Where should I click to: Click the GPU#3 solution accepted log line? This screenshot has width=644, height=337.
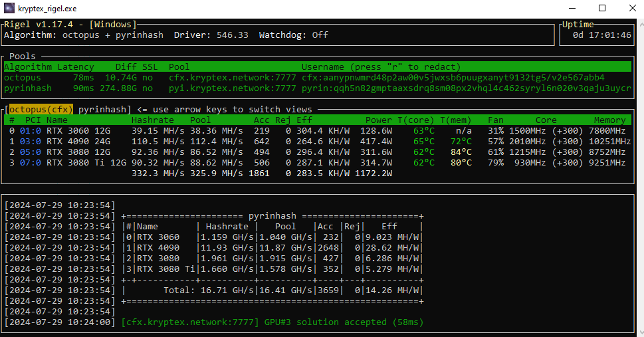(272, 322)
